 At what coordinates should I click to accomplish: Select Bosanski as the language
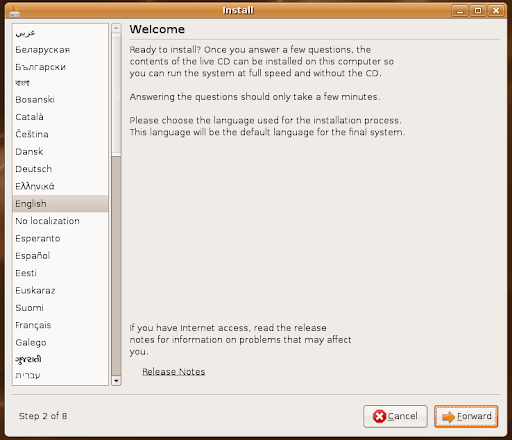pos(60,100)
